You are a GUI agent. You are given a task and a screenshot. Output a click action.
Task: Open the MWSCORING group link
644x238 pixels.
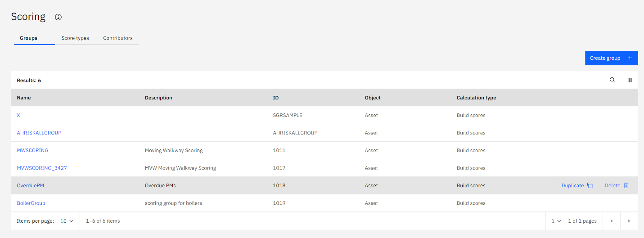(32, 150)
